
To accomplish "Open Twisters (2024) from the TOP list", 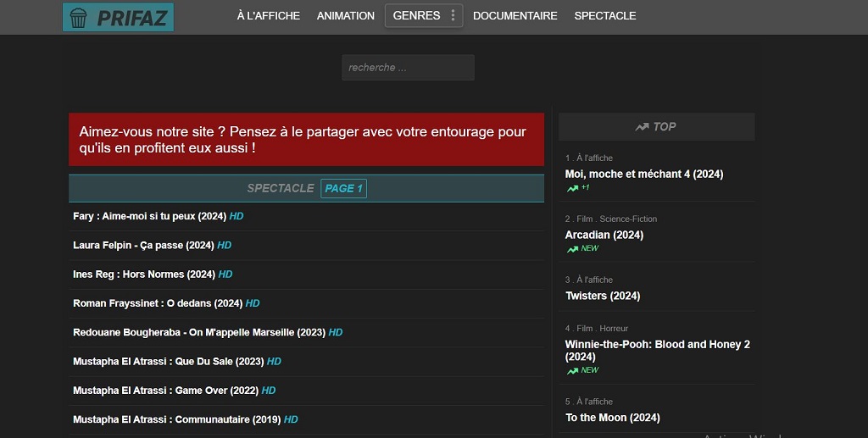I will click(602, 296).
